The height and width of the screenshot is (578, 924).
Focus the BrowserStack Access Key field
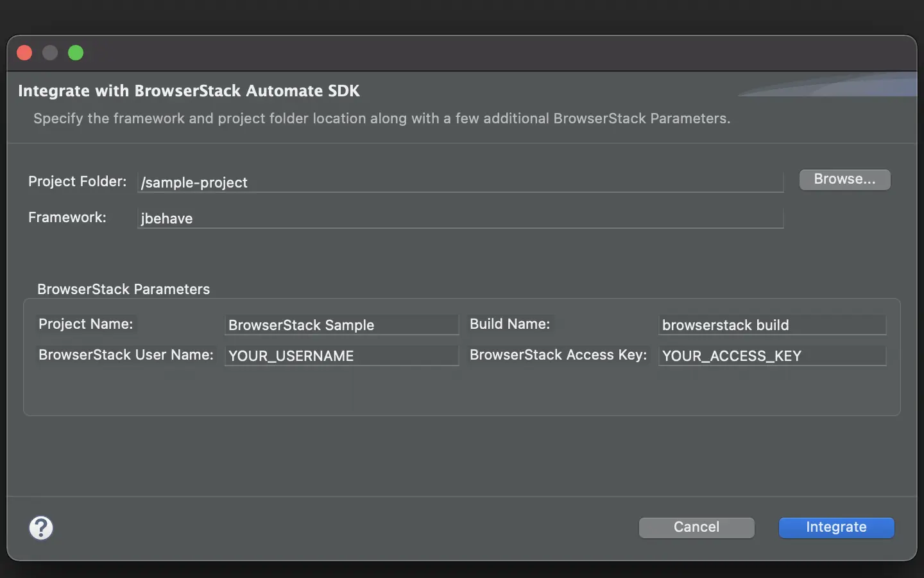pos(771,356)
